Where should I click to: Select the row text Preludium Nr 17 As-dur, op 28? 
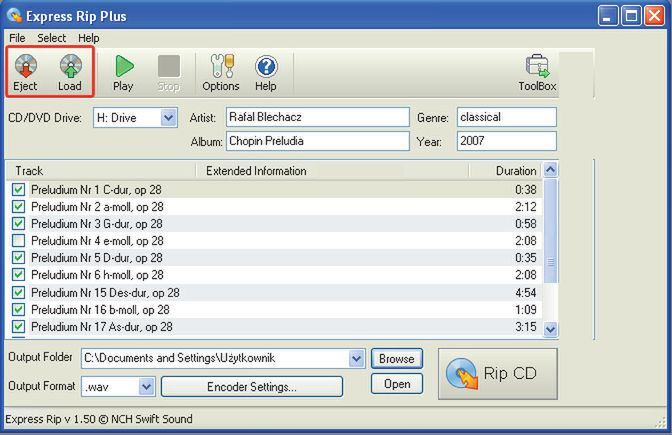(102, 327)
